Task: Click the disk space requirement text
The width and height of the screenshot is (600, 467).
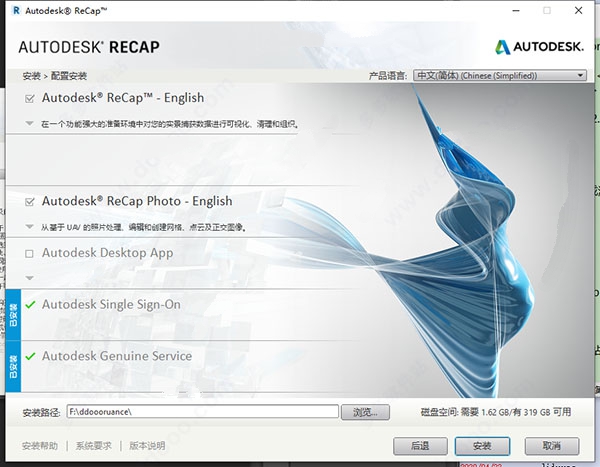Action: (x=496, y=412)
